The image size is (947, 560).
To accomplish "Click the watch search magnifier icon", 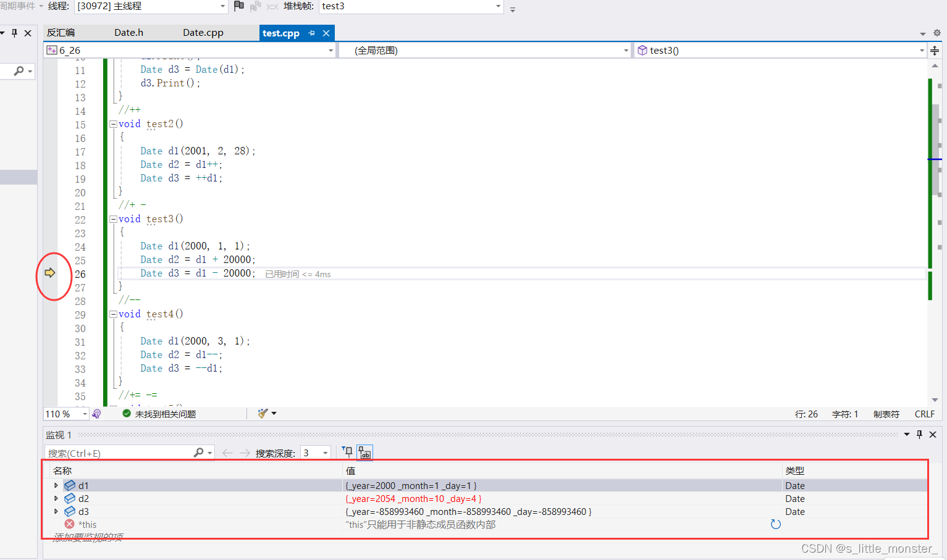I will tap(198, 453).
